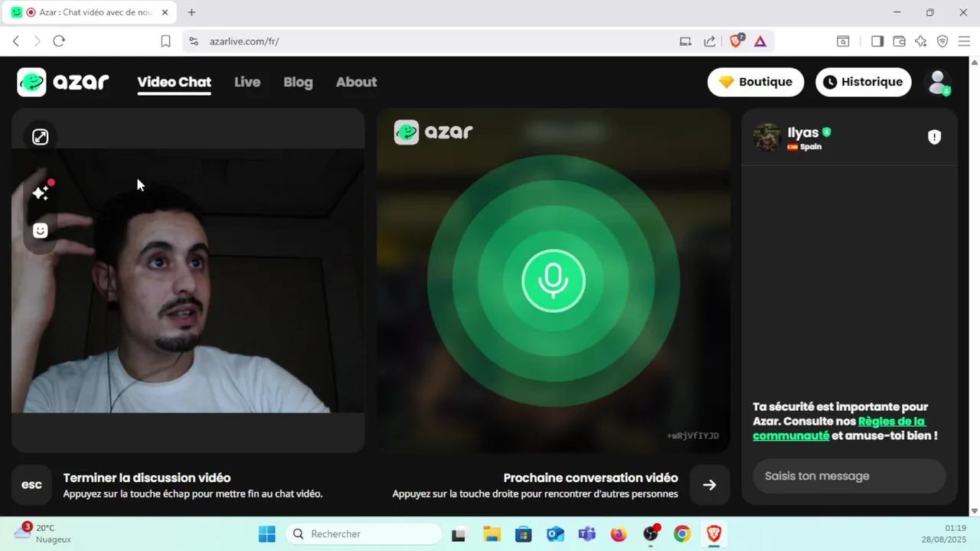Screen dimensions: 980x551
Task: Open the Brave VPN shield icon
Action: 942,41
